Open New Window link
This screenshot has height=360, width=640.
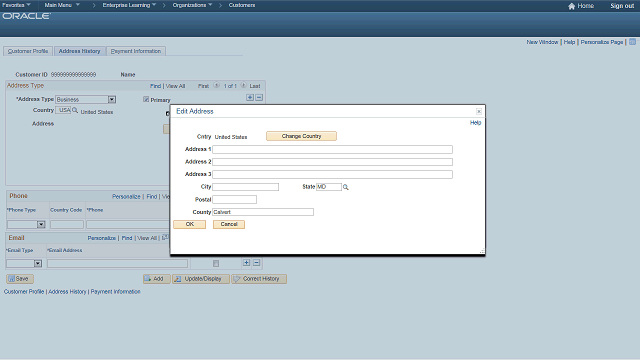(542, 42)
